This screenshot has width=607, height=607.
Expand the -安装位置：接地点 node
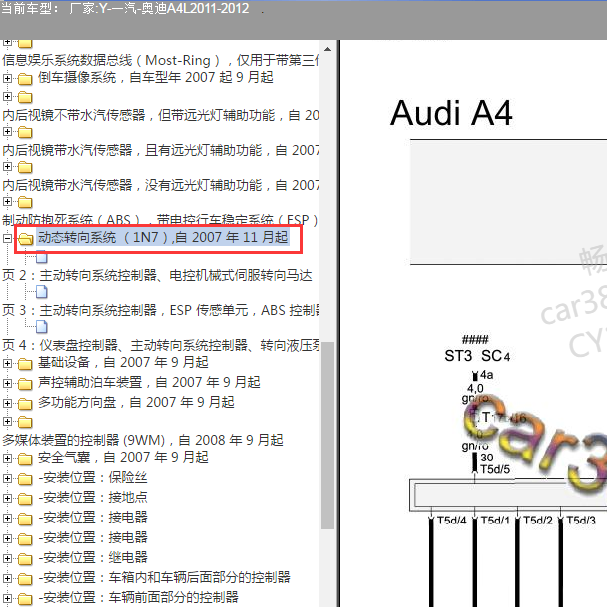7,499
